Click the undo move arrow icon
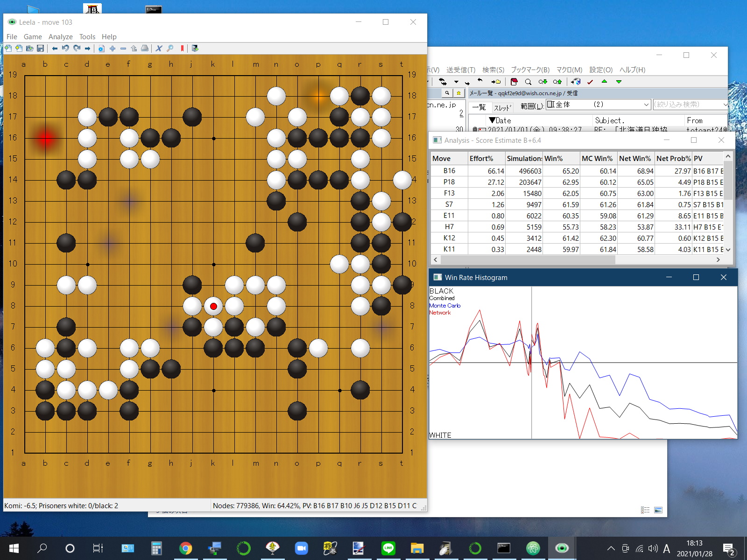 pos(65,49)
